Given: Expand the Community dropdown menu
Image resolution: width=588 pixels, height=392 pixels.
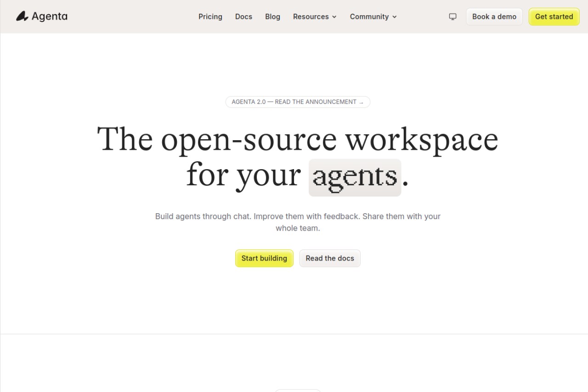Looking at the screenshot, I should (373, 17).
